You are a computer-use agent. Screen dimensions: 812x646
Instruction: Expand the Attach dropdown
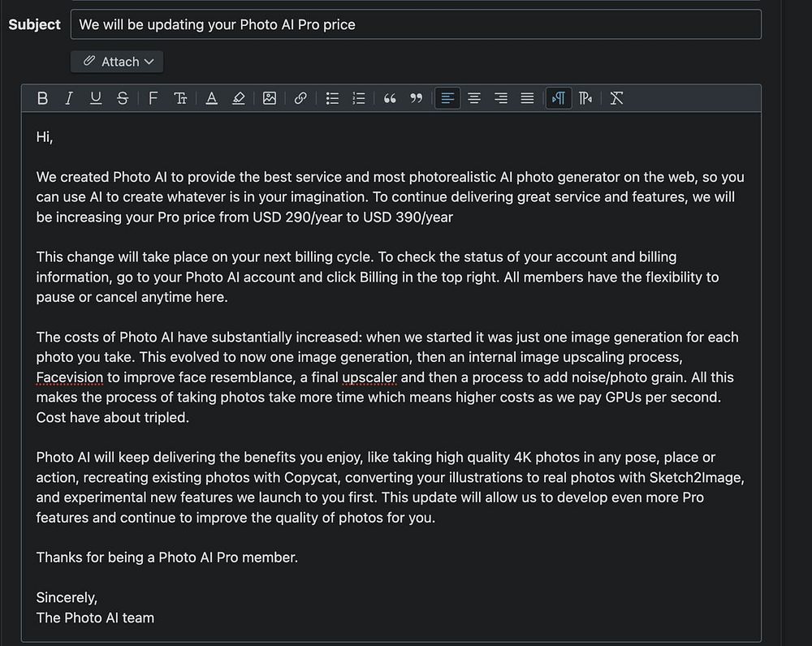pyautogui.click(x=117, y=62)
